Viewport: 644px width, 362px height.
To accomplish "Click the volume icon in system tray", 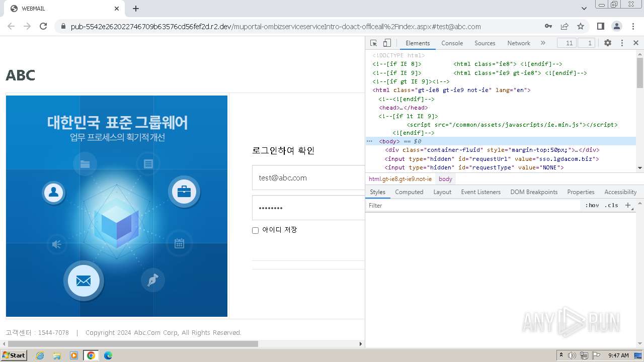I will [x=572, y=355].
